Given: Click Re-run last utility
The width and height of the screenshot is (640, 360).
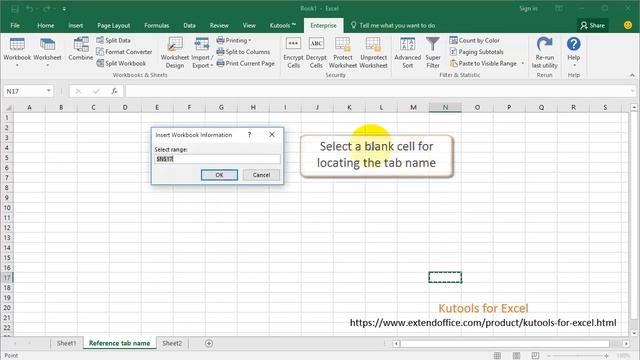Looking at the screenshot, I should 544,52.
